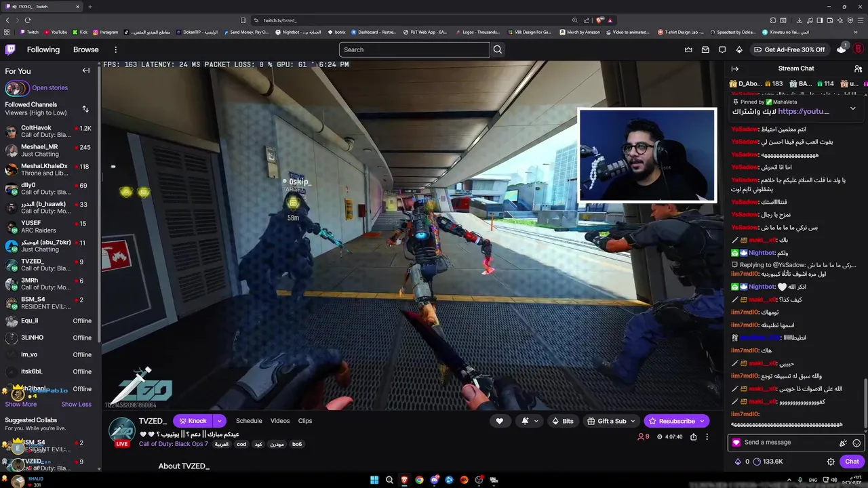Screen dimensions: 868x488
Task: Open Windows taskbar search
Action: coord(389,480)
